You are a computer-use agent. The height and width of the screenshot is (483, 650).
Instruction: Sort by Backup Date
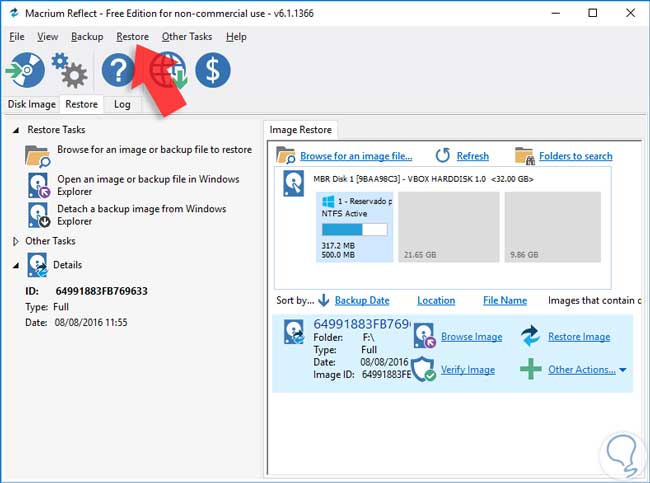coord(362,301)
